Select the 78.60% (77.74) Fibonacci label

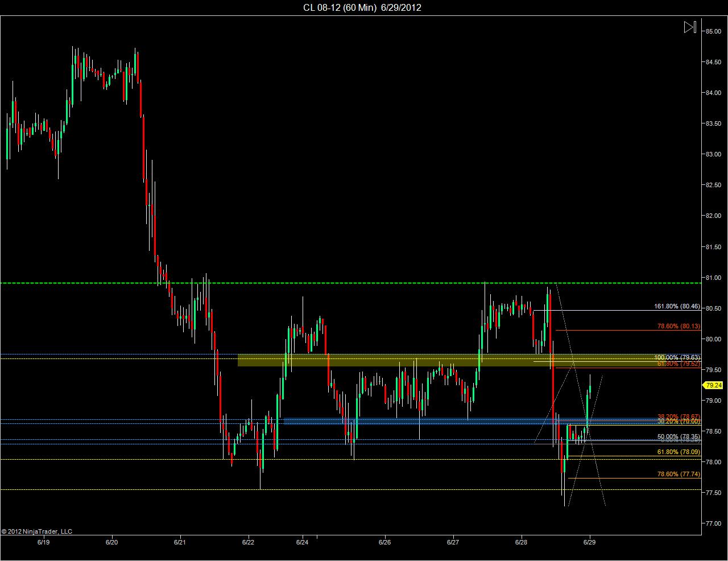coord(679,474)
